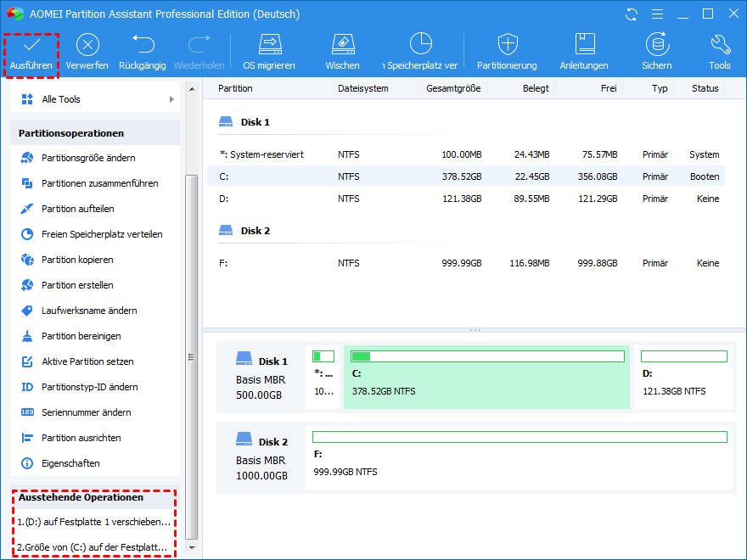This screenshot has height=560, width=747.
Task: Click the Ausführen checkmark icon
Action: pos(31,46)
